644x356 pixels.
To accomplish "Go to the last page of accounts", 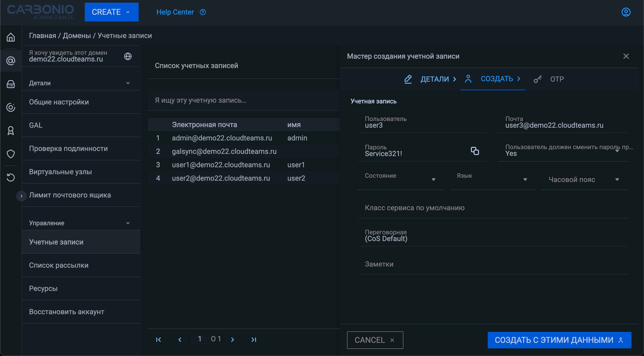I will click(x=254, y=339).
